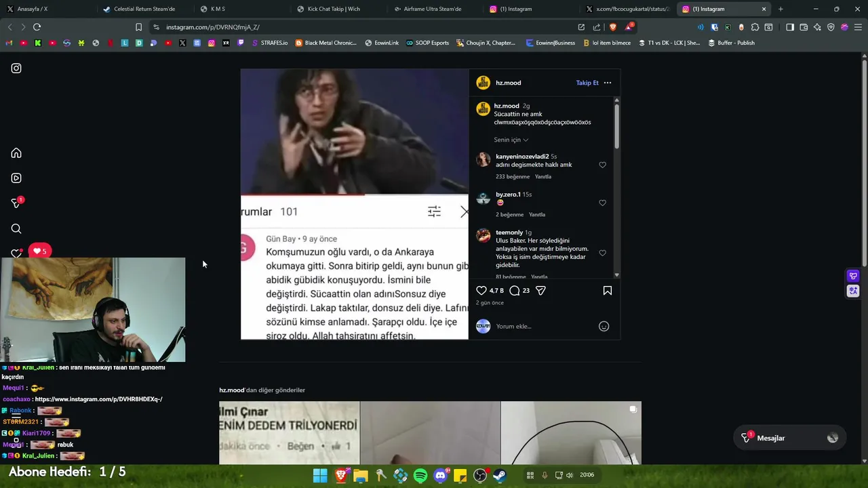This screenshot has height=488, width=868.
Task: Like the hz.mood post
Action: click(x=481, y=291)
